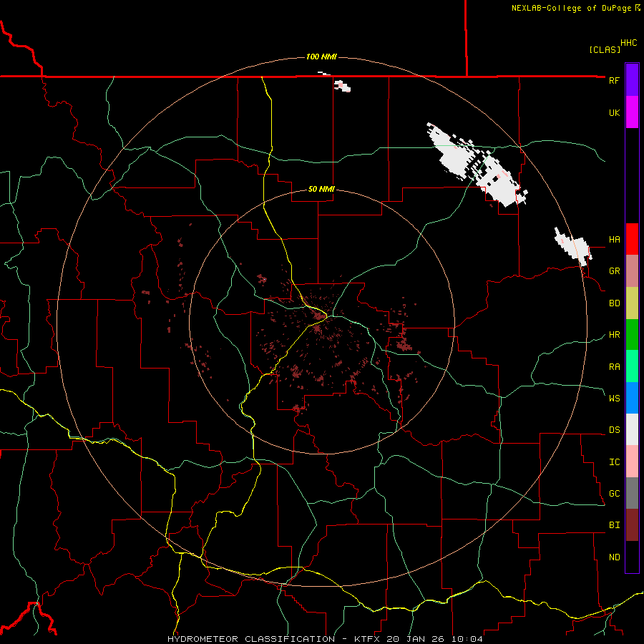The width and height of the screenshot is (644, 644).
Task: Click the GC gray legend swatch
Action: point(632,493)
